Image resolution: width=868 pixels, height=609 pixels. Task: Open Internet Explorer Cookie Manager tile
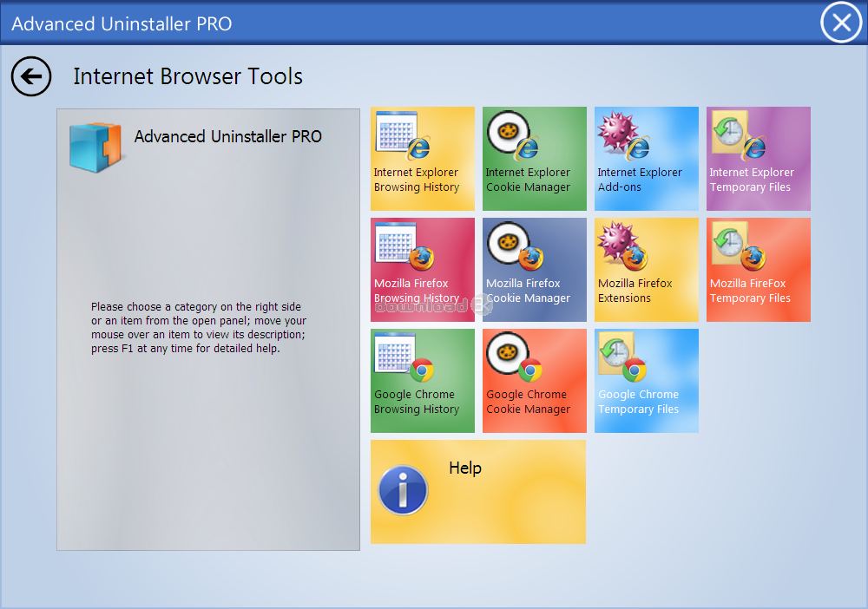pyautogui.click(x=535, y=159)
